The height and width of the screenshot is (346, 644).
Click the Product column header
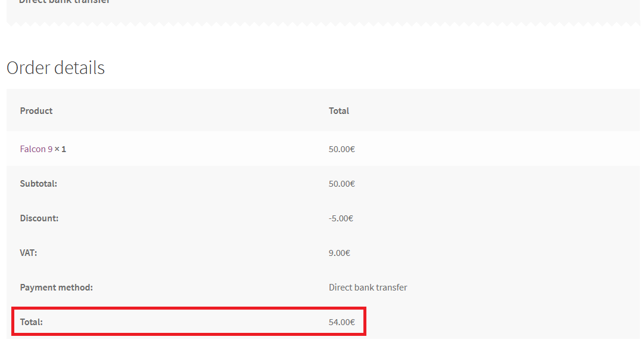pos(36,111)
